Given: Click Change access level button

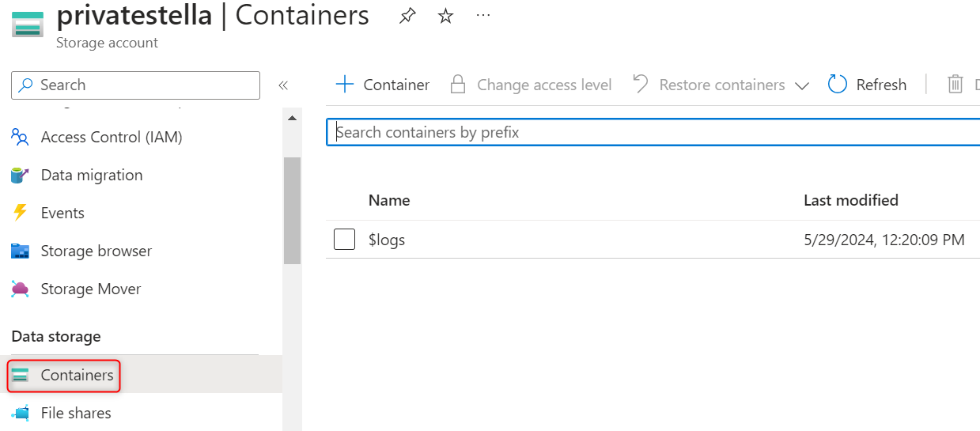Looking at the screenshot, I should coord(532,85).
